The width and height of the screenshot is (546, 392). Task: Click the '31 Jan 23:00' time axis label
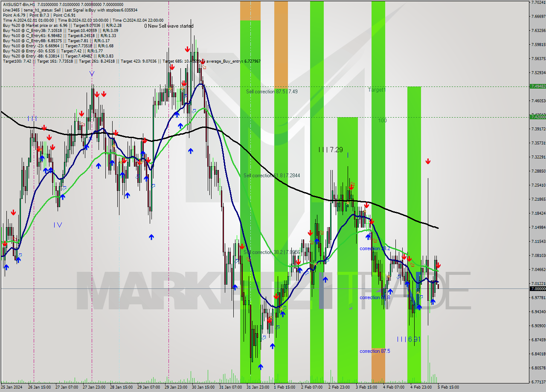point(258,387)
